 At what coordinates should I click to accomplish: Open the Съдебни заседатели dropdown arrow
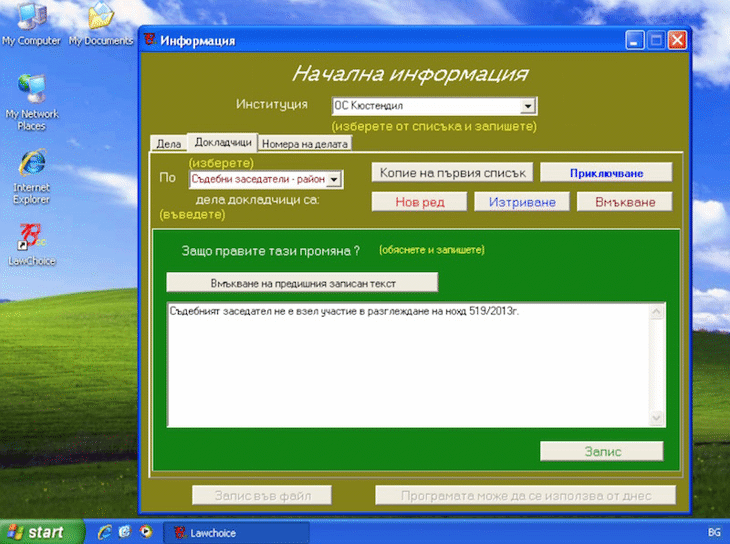334,179
